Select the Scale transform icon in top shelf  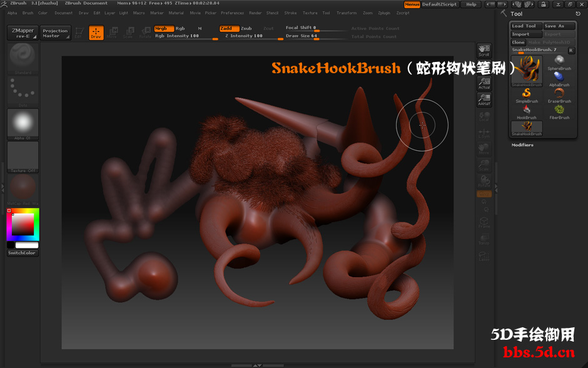[x=129, y=33]
